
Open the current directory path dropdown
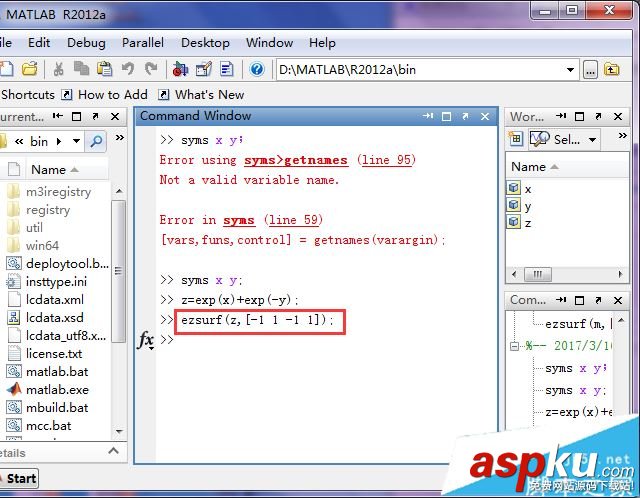pyautogui.click(x=570, y=70)
